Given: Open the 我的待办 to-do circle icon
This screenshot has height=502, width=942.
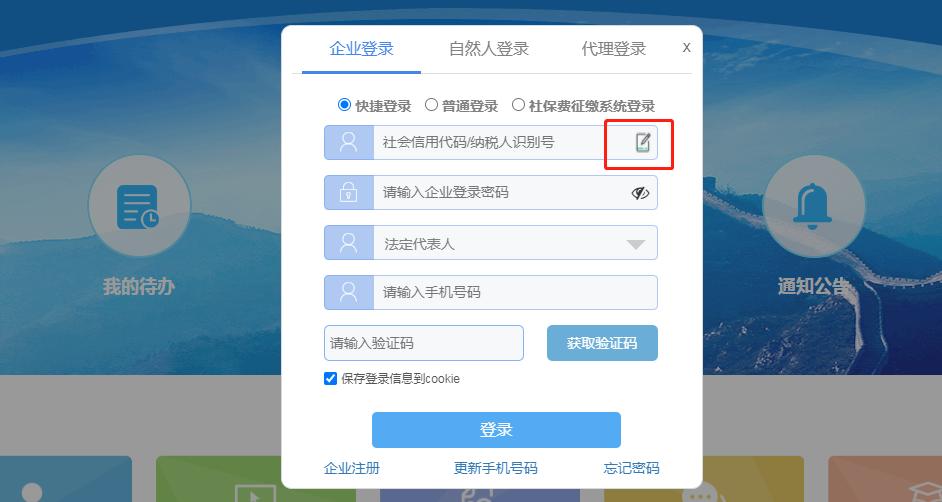Looking at the screenshot, I should [x=139, y=206].
